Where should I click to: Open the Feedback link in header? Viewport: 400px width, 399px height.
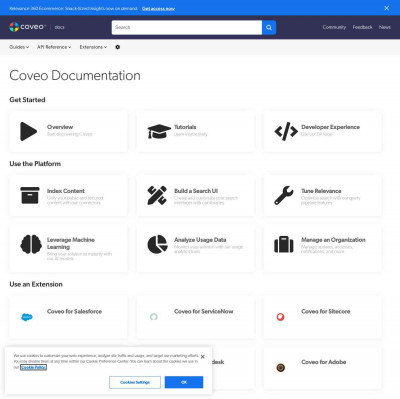click(x=362, y=27)
